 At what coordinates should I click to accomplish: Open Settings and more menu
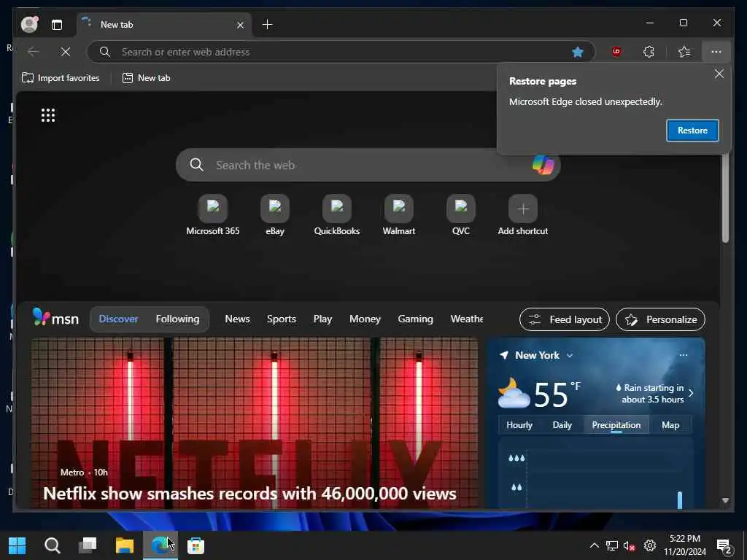click(716, 52)
